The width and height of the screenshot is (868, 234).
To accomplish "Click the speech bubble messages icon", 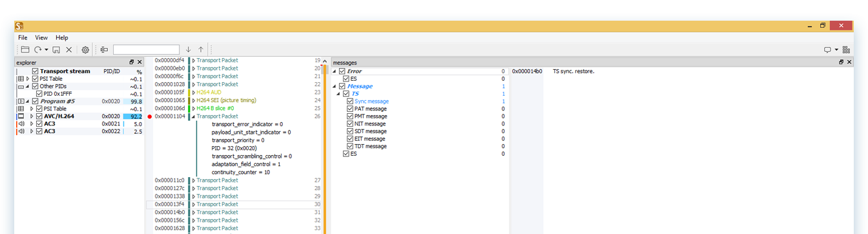I will coord(827,50).
